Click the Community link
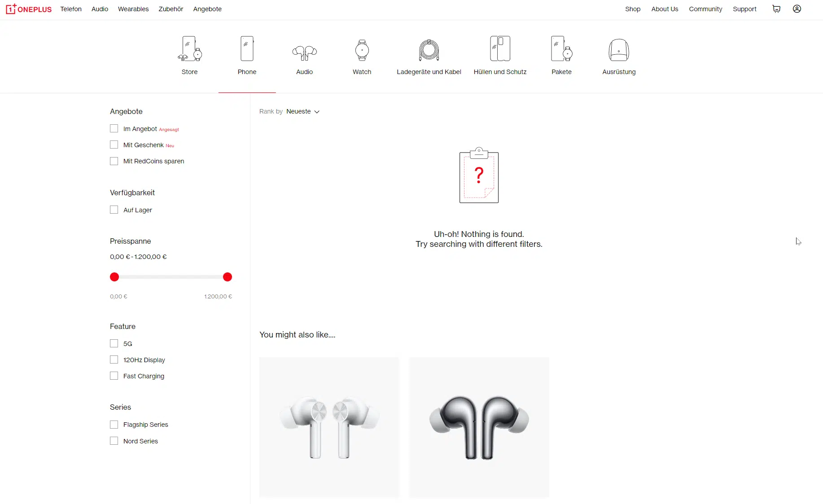 [705, 9]
